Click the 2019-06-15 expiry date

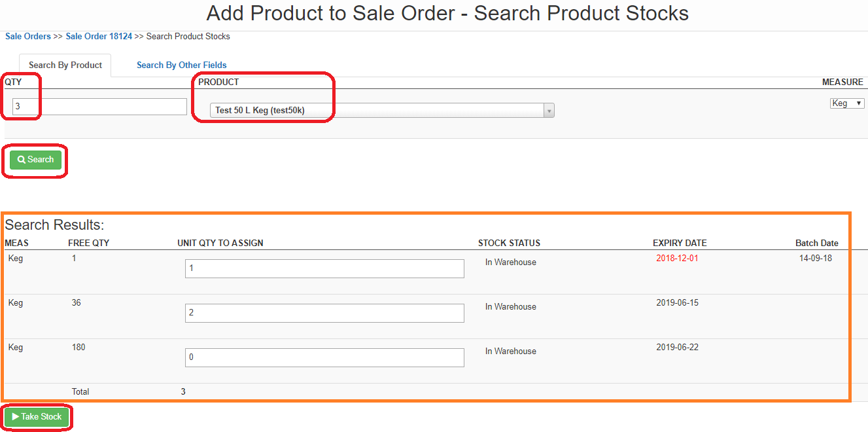pos(677,303)
